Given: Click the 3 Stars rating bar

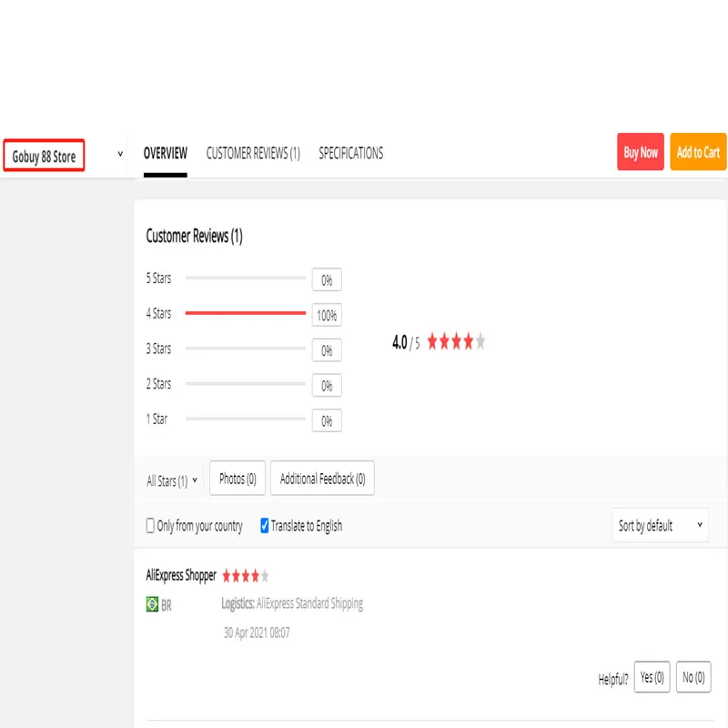Looking at the screenshot, I should (245, 349).
